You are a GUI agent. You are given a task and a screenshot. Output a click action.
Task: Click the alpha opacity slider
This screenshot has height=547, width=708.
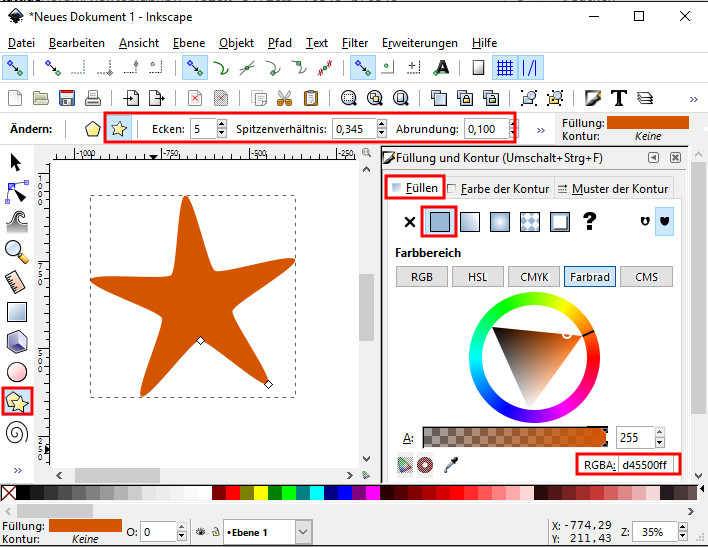click(x=514, y=437)
